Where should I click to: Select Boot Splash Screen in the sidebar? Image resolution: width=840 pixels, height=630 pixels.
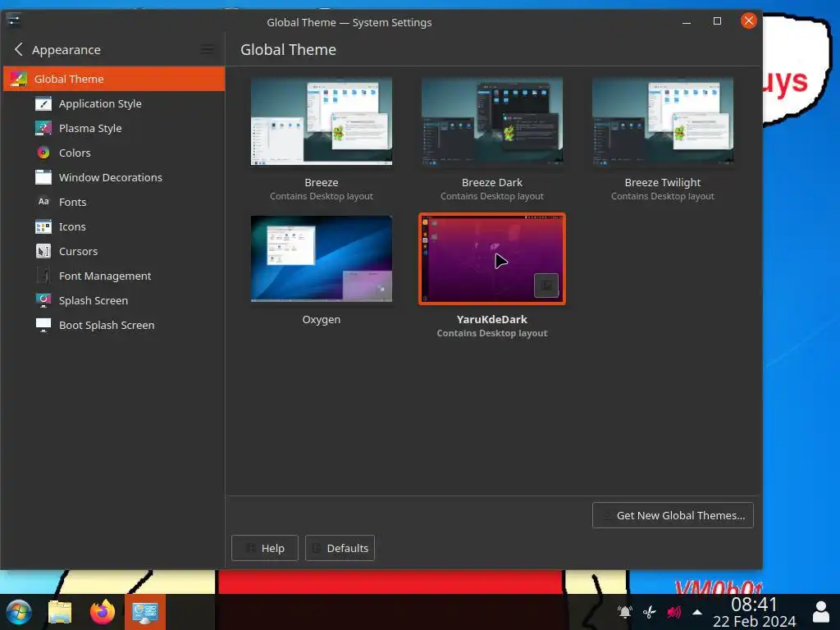(x=114, y=325)
